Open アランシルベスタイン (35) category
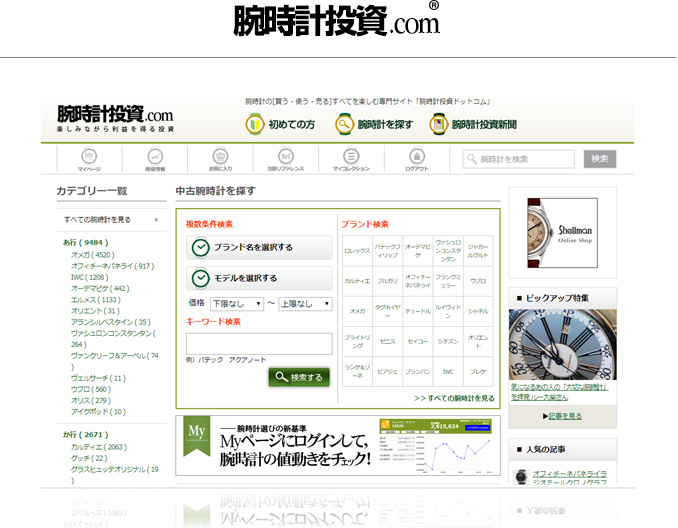This screenshot has width=678, height=528. click(x=111, y=322)
